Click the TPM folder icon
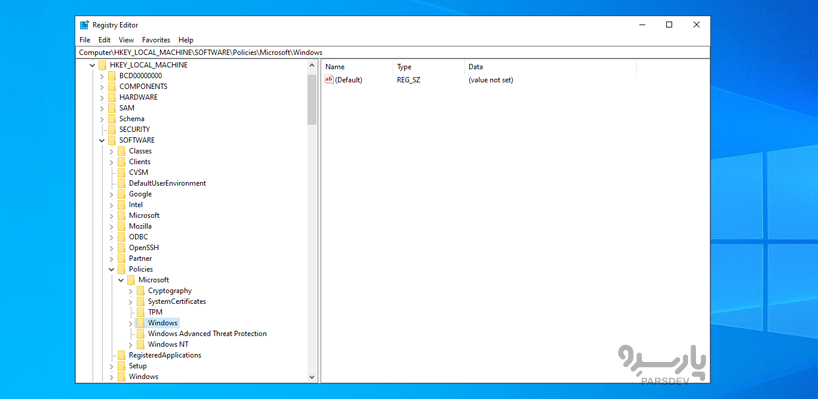The height and width of the screenshot is (399, 818). coord(140,312)
